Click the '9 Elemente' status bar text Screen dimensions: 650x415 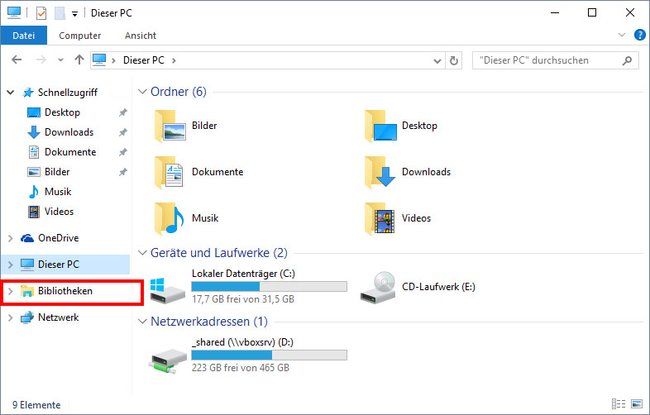point(36,405)
